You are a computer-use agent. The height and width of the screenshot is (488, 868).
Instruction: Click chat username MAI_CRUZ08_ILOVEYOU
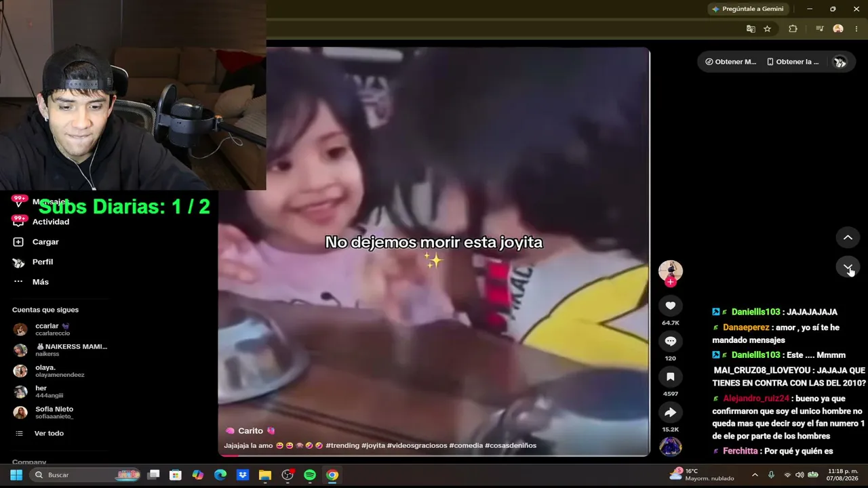coord(763,371)
